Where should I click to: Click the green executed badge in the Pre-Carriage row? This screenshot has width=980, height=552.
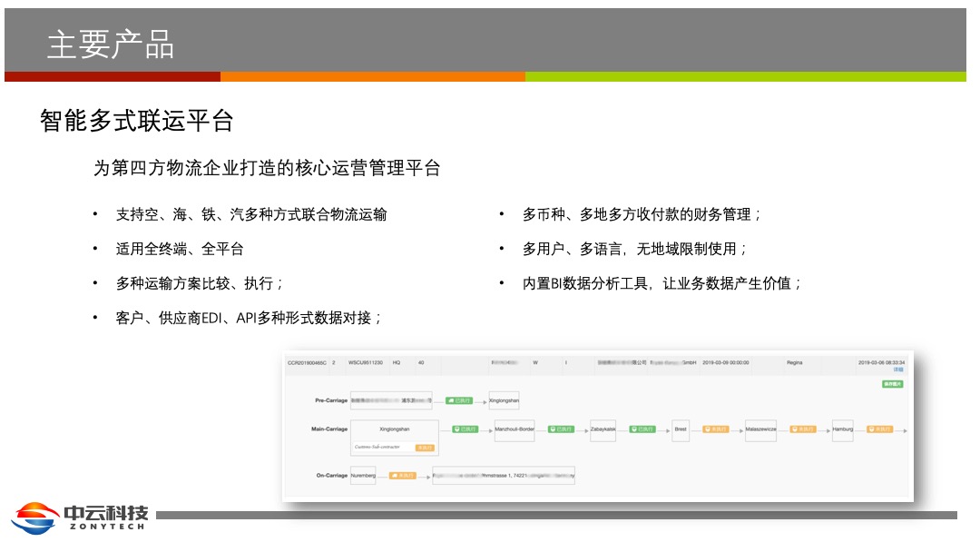tap(459, 400)
